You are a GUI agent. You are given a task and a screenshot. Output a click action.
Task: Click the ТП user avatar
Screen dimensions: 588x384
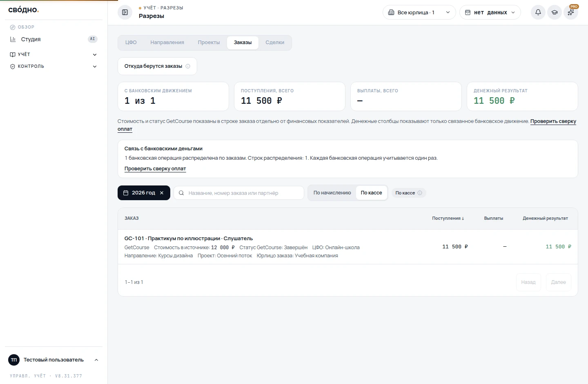tap(14, 360)
